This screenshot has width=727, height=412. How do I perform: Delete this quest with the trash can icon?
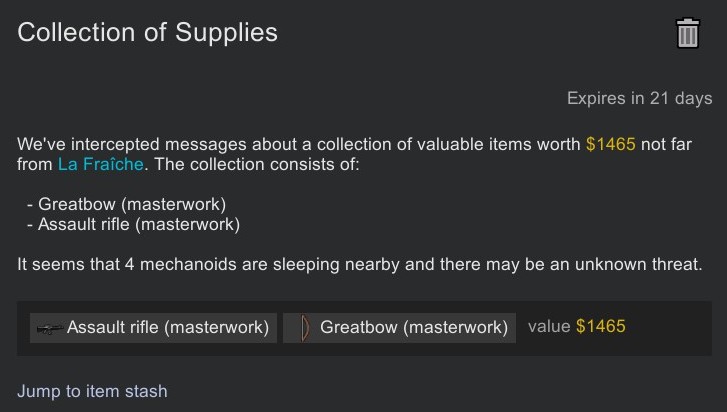tap(688, 33)
